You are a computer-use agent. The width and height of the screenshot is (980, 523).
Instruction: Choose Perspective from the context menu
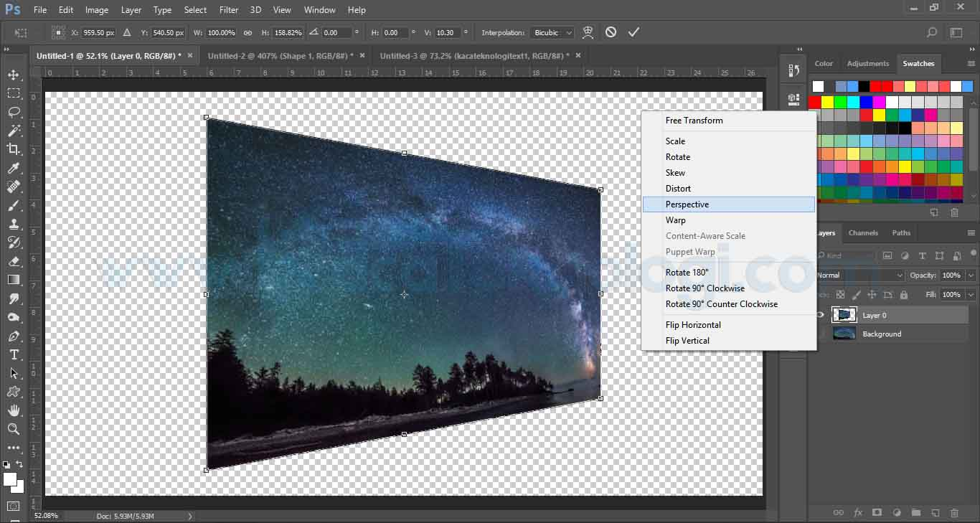[729, 204]
